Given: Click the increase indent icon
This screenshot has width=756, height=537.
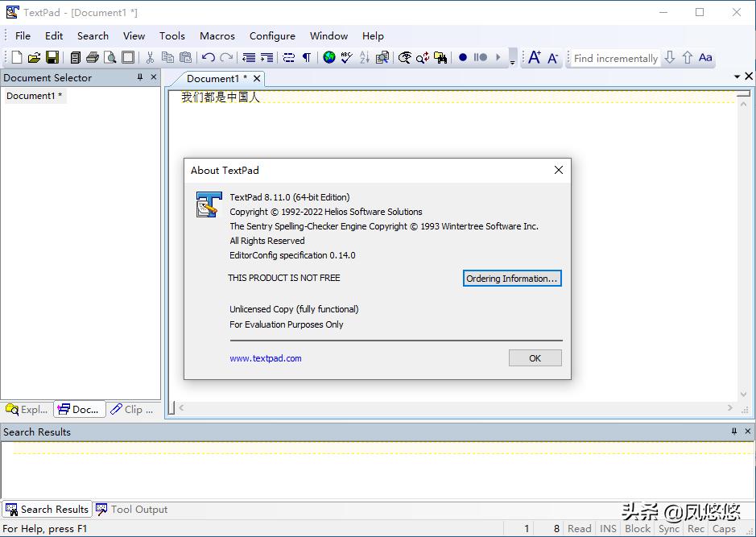Looking at the screenshot, I should [266, 57].
